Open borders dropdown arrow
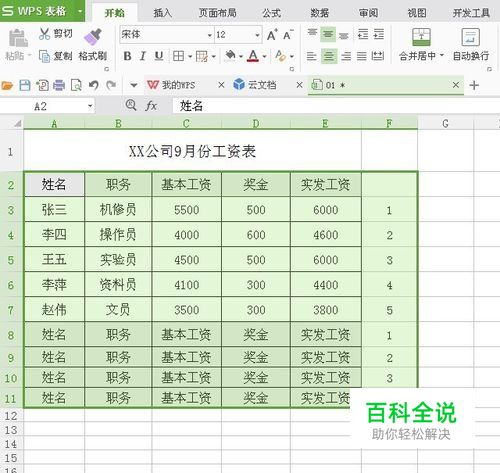Viewport: 500px width, 473px height. [x=190, y=56]
